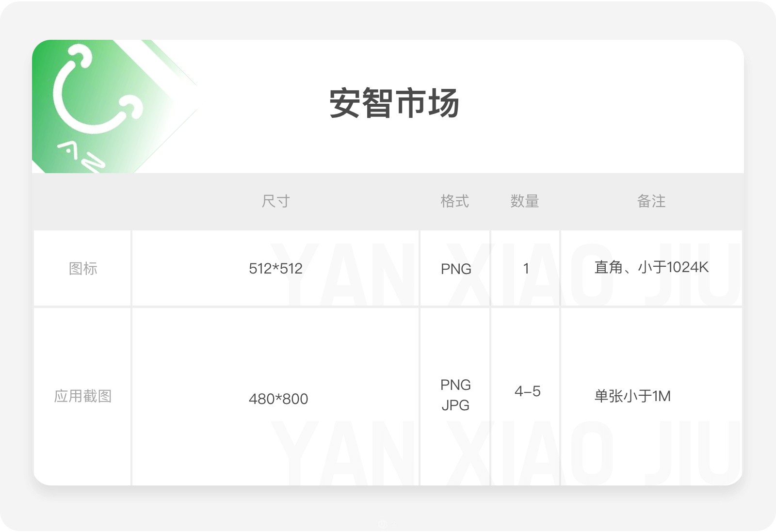Click the faint circular watermark below the card
776x532 pixels.
point(383,524)
